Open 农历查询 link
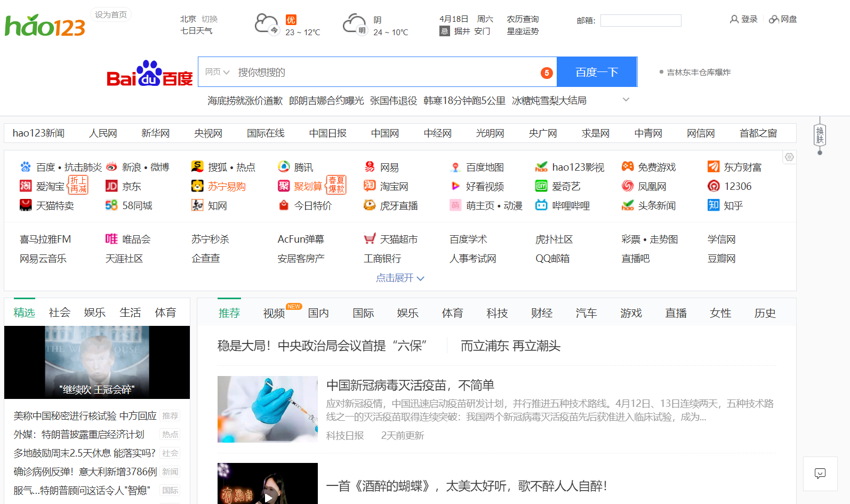The image size is (850, 504). click(523, 19)
